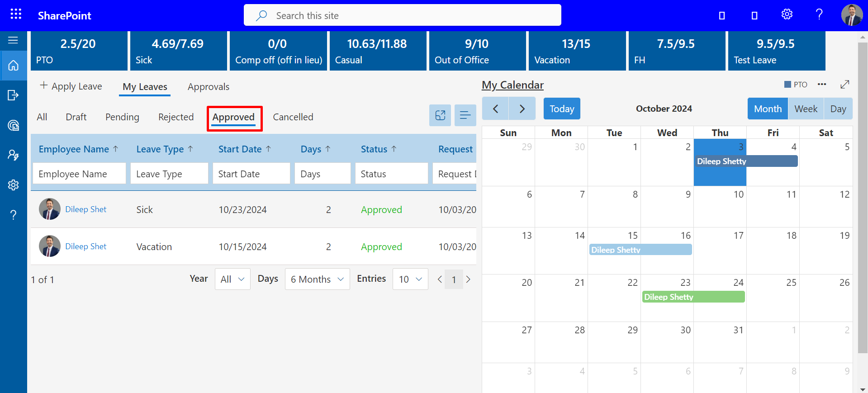Viewport: 868px width, 393px height.
Task: Click Apply Leave
Action: tap(71, 86)
